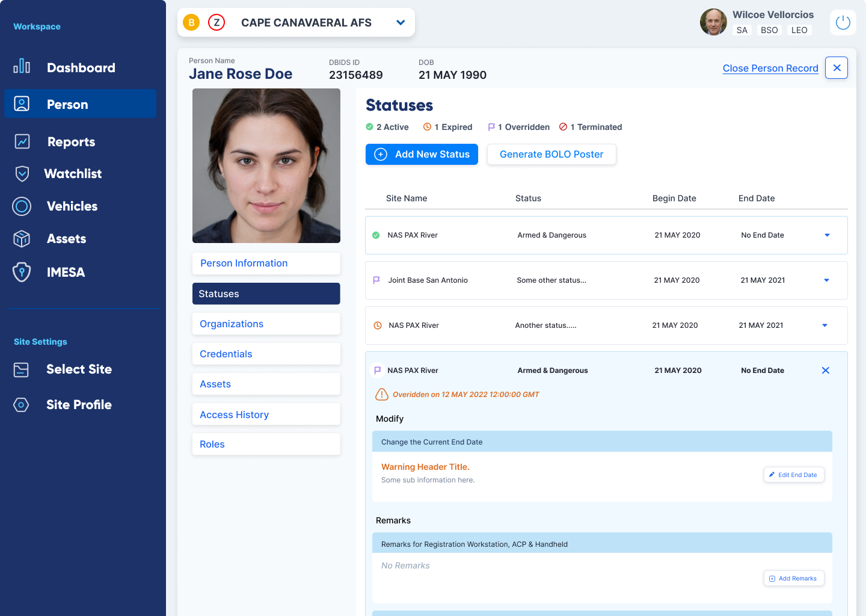Click the Select Site icon
This screenshot has width=866, height=616.
21,369
